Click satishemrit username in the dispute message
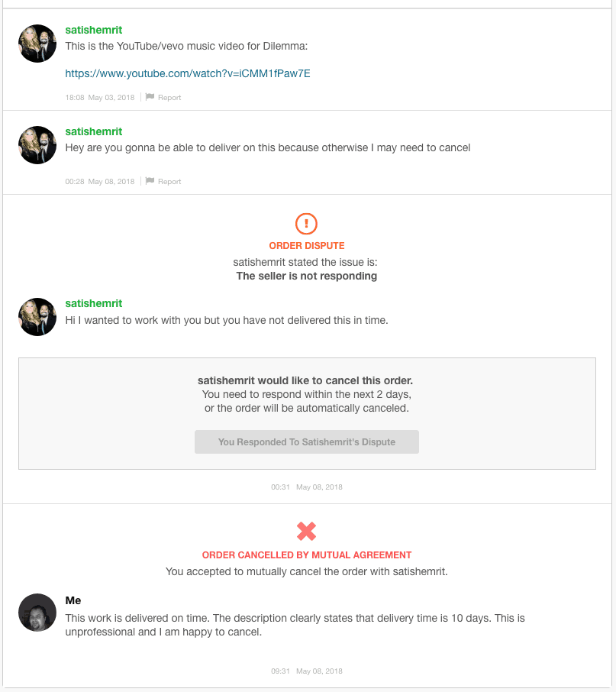616x692 pixels. pyautogui.click(x=94, y=304)
